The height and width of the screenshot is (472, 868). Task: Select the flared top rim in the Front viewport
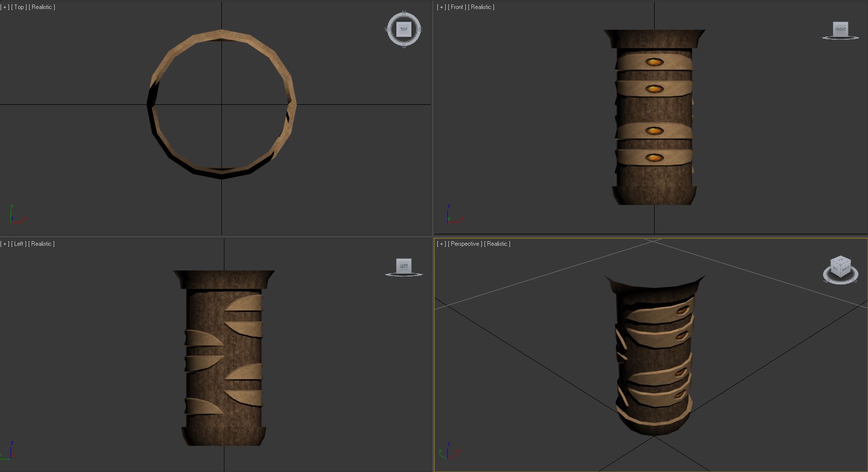click(x=654, y=39)
